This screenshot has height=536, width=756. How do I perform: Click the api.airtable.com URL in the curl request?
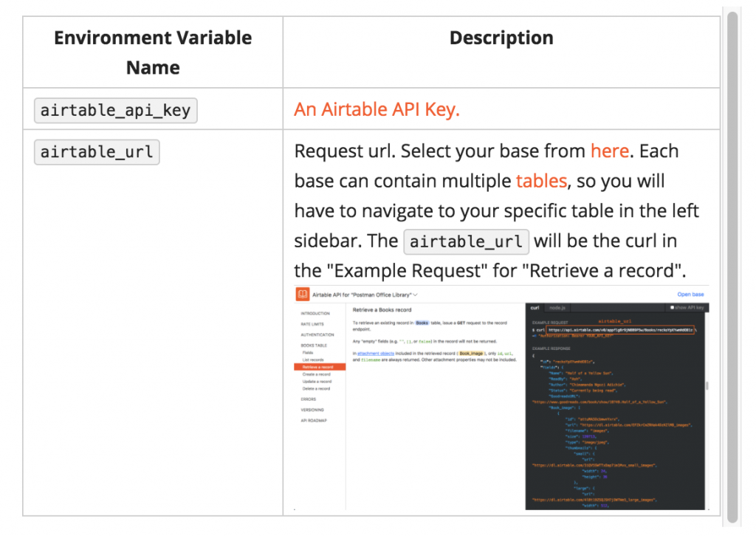(x=620, y=330)
